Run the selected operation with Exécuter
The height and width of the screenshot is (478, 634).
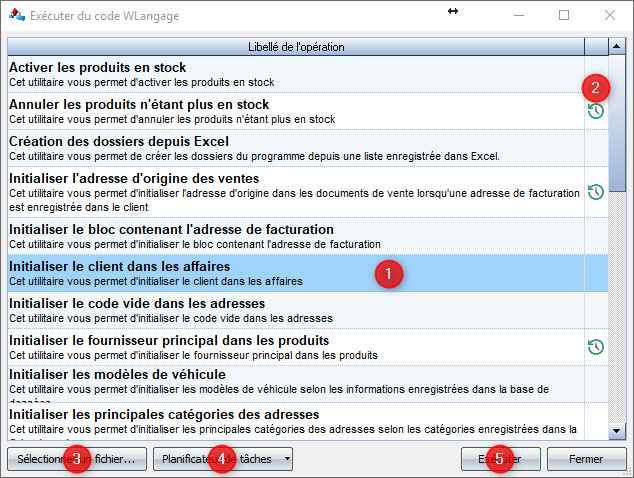[x=505, y=459]
